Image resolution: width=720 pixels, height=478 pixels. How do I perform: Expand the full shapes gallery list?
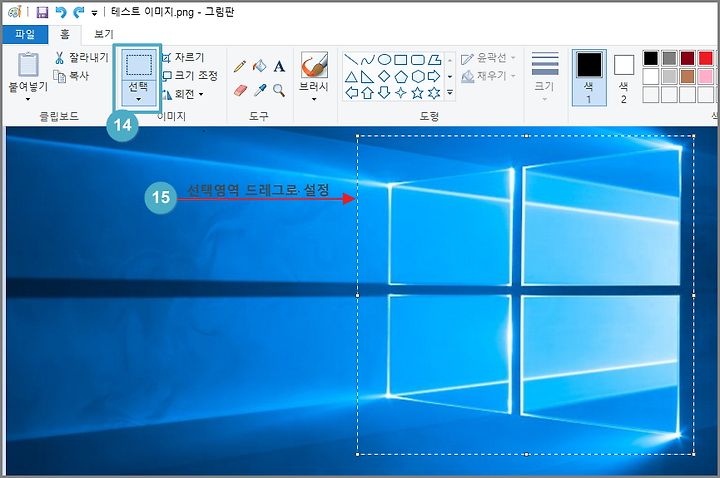[x=450, y=93]
